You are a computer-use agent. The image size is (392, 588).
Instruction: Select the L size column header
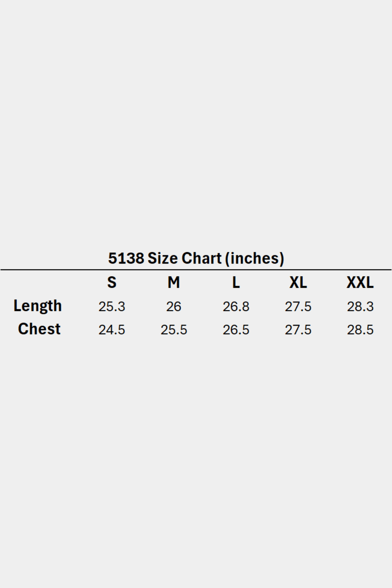(x=236, y=283)
